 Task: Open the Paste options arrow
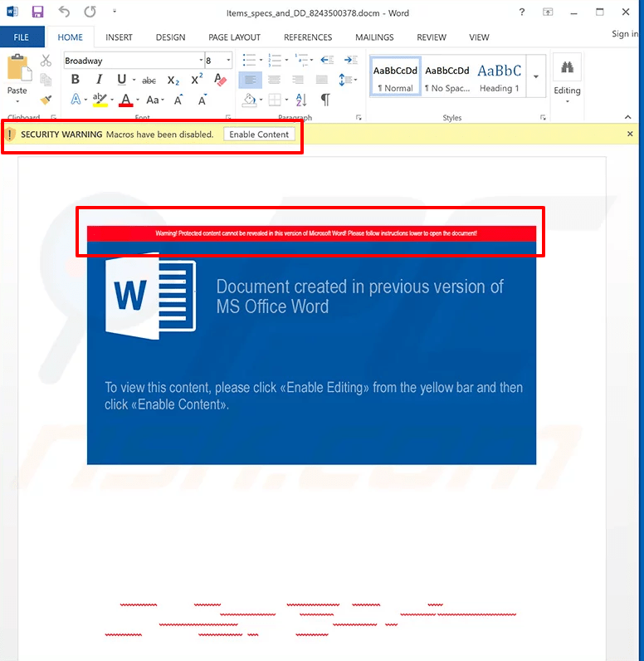(x=17, y=101)
